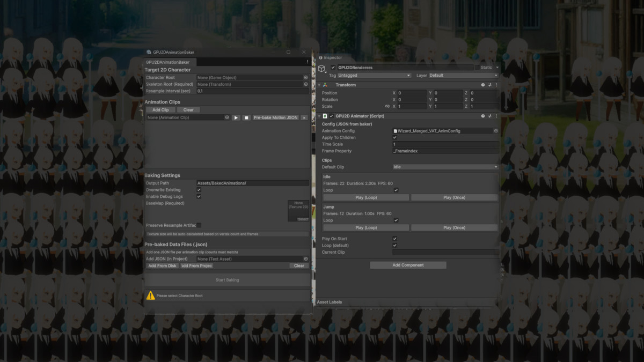The width and height of the screenshot is (644, 362).
Task: Click the Inspector info icon in the tab
Action: (x=321, y=57)
